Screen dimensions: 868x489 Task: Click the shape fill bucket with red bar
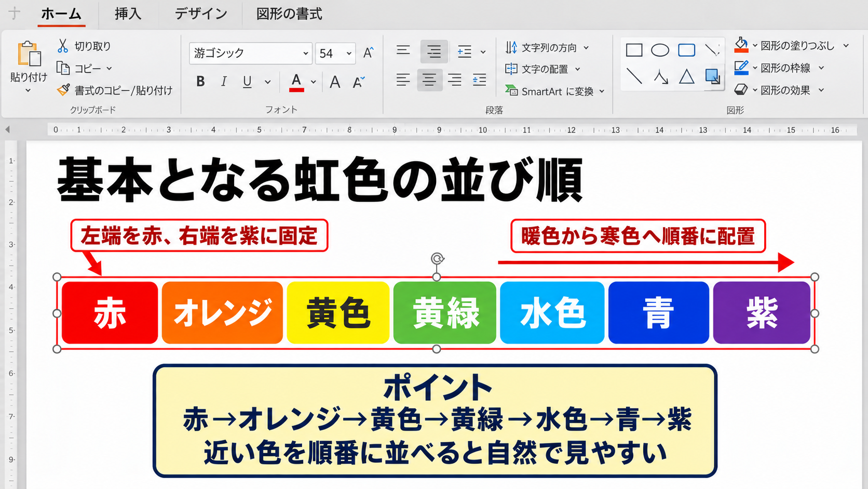pos(741,45)
